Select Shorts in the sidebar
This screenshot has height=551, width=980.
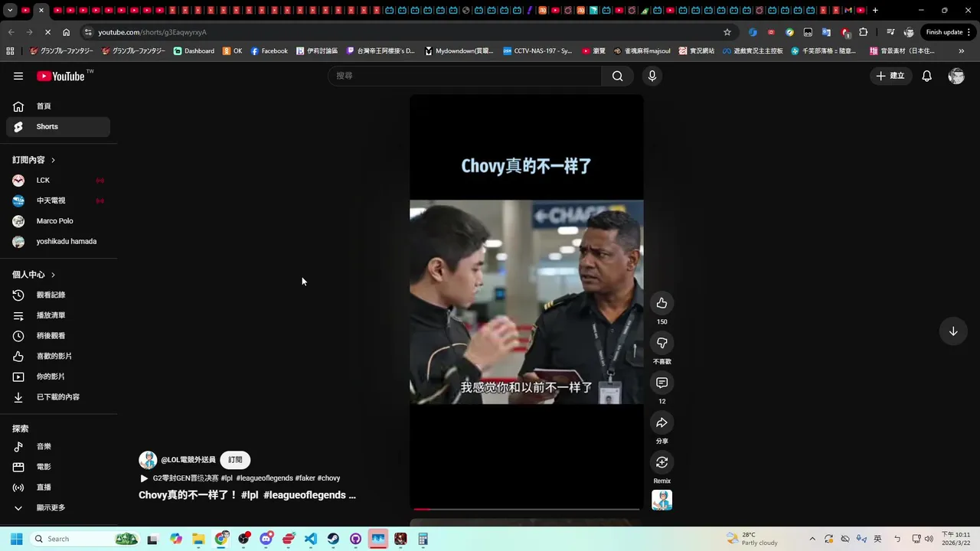tap(58, 127)
